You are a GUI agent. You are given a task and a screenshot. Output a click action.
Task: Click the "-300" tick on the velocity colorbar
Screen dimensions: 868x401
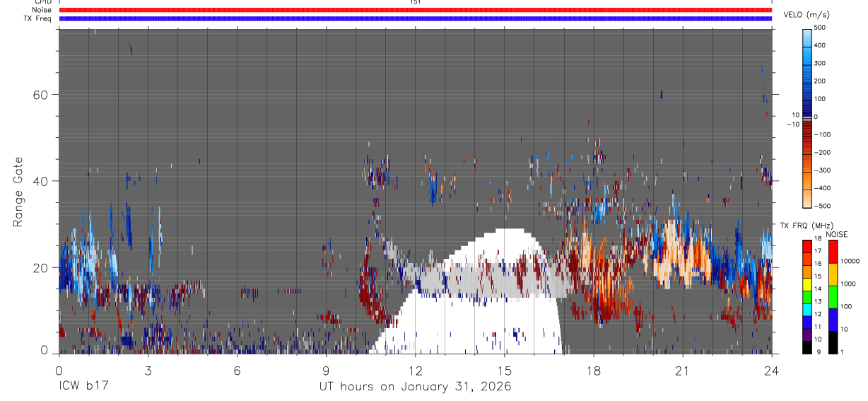point(823,170)
